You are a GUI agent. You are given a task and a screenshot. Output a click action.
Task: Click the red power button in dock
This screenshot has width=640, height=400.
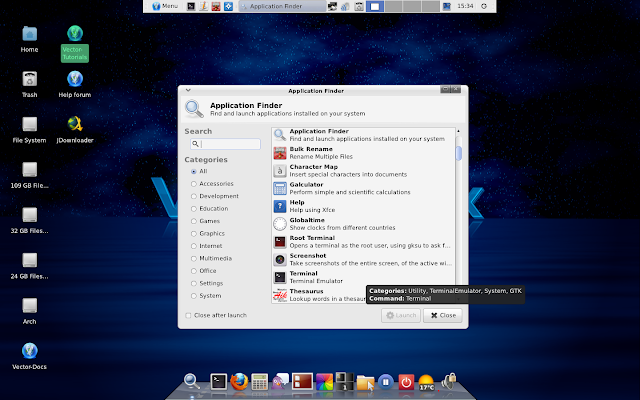point(406,382)
